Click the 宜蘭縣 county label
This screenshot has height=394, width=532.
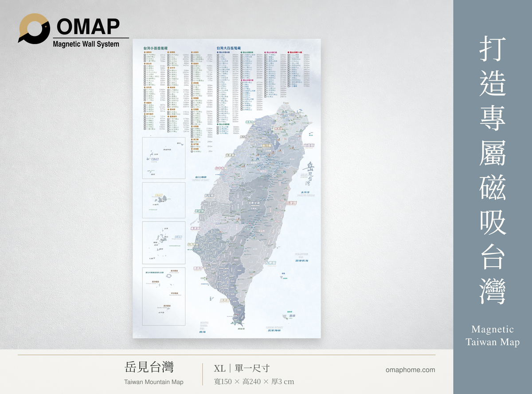(x=308, y=146)
